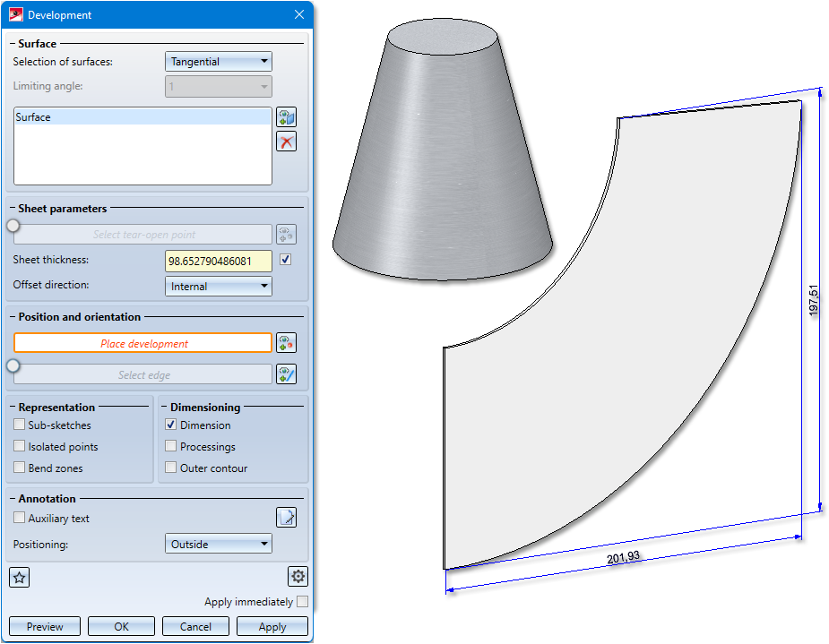Click the add surface selection icon
This screenshot has width=829, height=644.
[286, 116]
